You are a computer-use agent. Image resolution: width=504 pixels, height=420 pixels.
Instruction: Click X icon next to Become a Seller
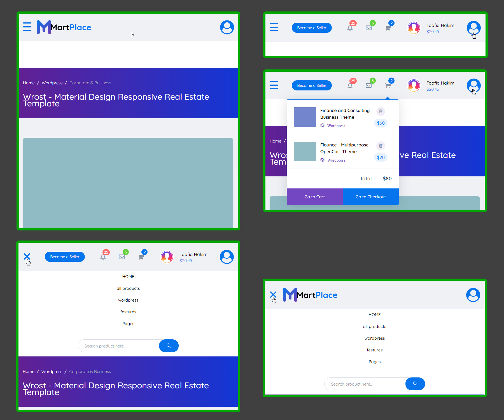[27, 256]
